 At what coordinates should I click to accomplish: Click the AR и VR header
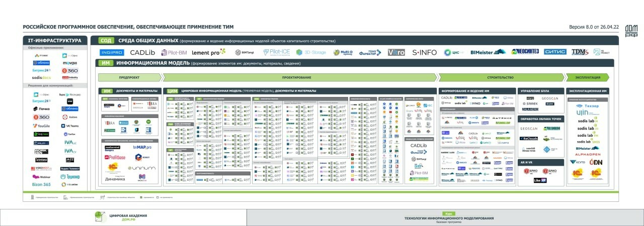(x=541, y=162)
